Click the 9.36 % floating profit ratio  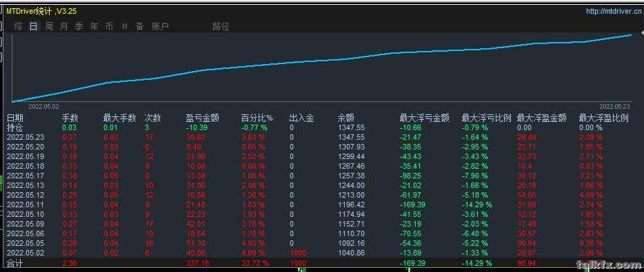tap(591, 243)
